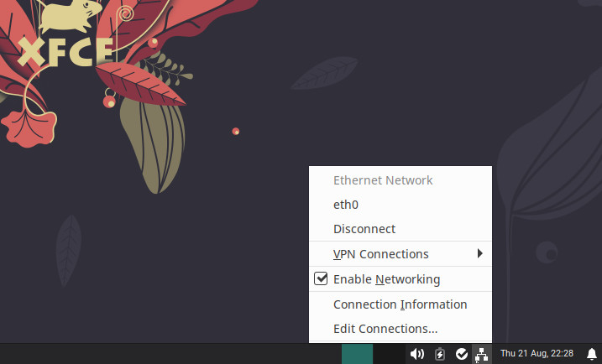Viewport: 602px width, 364px height.
Task: Toggle the Enable Networking checkbox
Action: 321,278
